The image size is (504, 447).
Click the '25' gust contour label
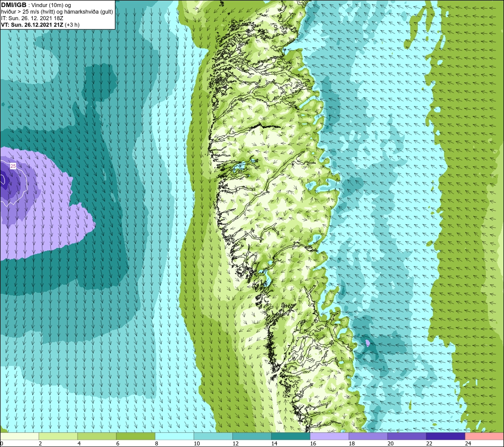tap(13, 166)
